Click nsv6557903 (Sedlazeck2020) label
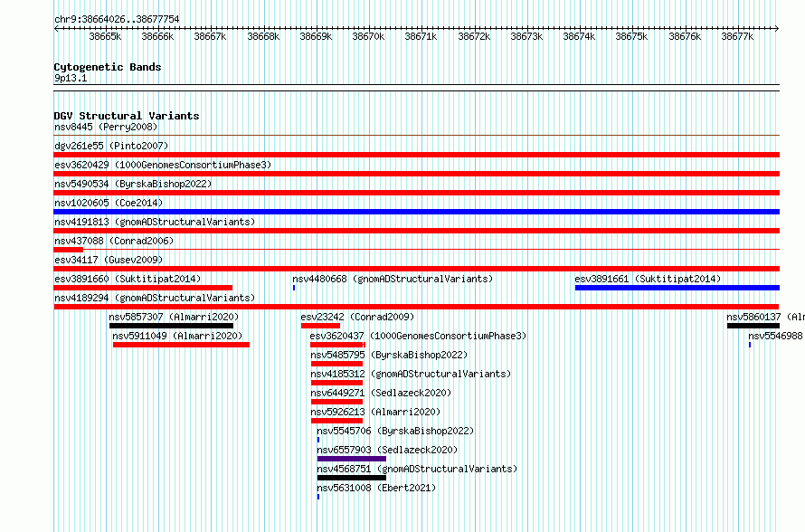Screen dimensions: 805x532 (x=387, y=450)
